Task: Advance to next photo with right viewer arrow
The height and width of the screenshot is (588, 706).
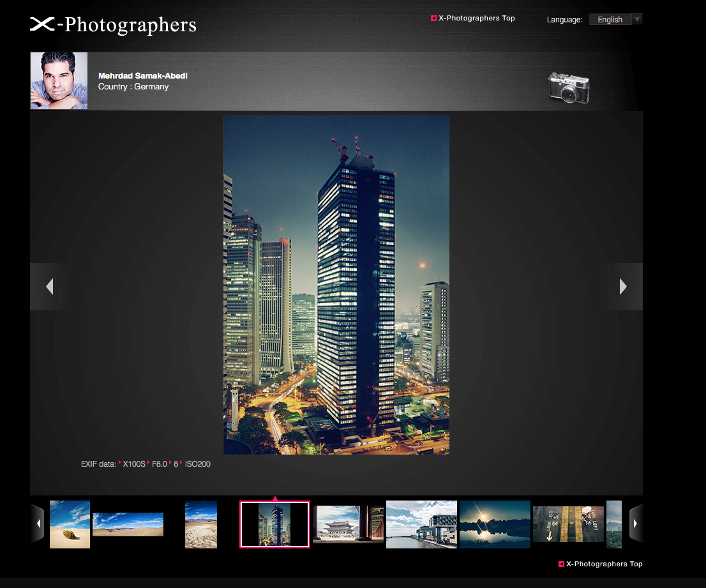Action: 624,287
